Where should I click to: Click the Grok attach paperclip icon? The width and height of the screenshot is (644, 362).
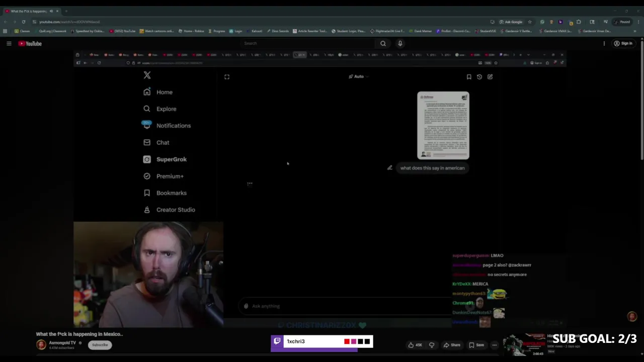click(x=246, y=306)
